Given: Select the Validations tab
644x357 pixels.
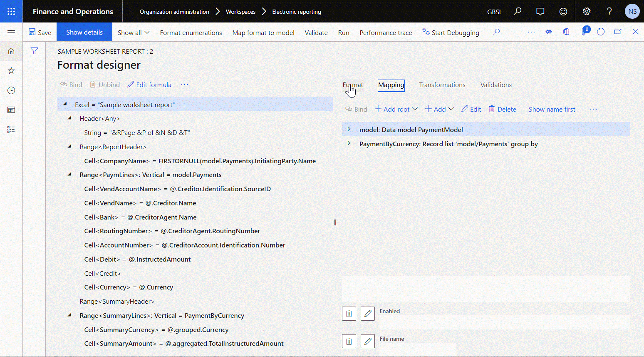Looking at the screenshot, I should [495, 85].
